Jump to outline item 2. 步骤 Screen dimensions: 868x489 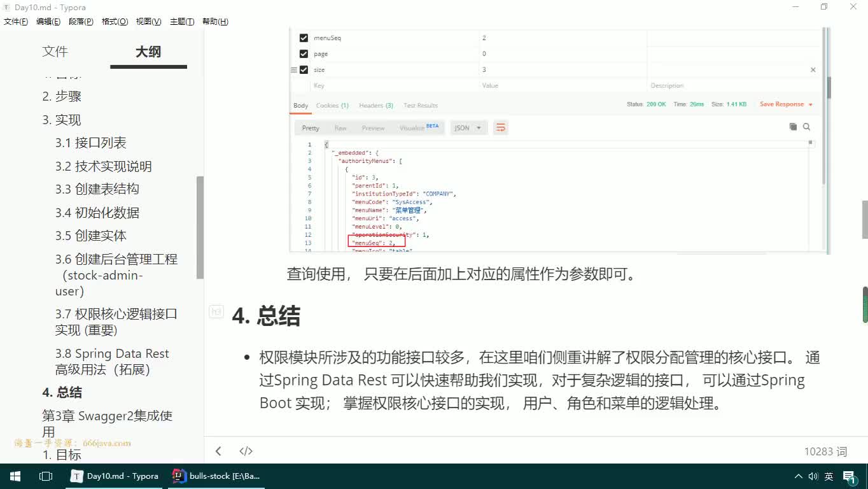pos(62,97)
